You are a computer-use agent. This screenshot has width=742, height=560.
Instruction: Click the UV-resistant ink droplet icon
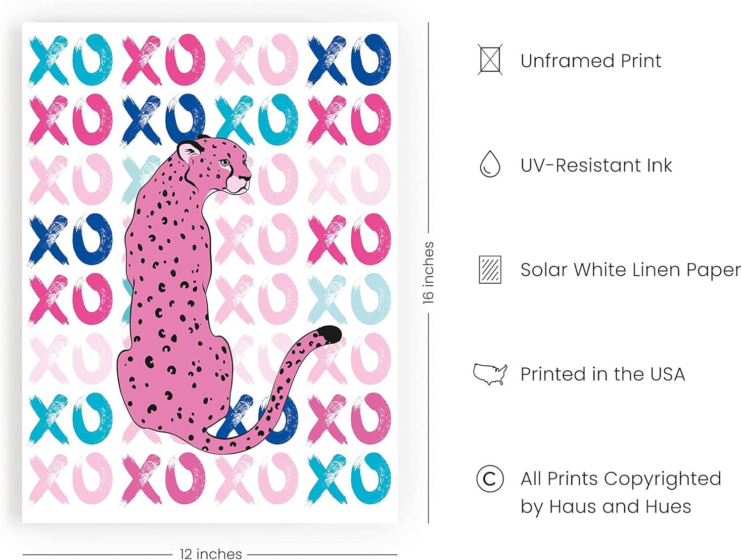tap(490, 164)
